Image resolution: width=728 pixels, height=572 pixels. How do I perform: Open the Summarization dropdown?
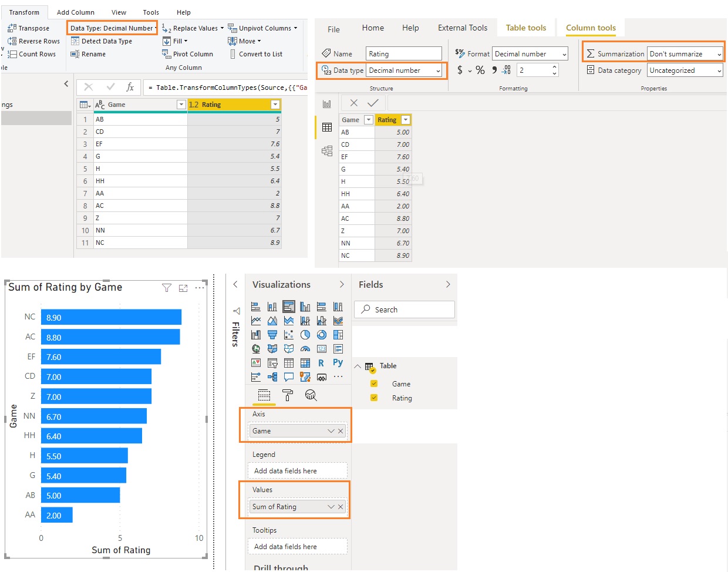pos(685,53)
